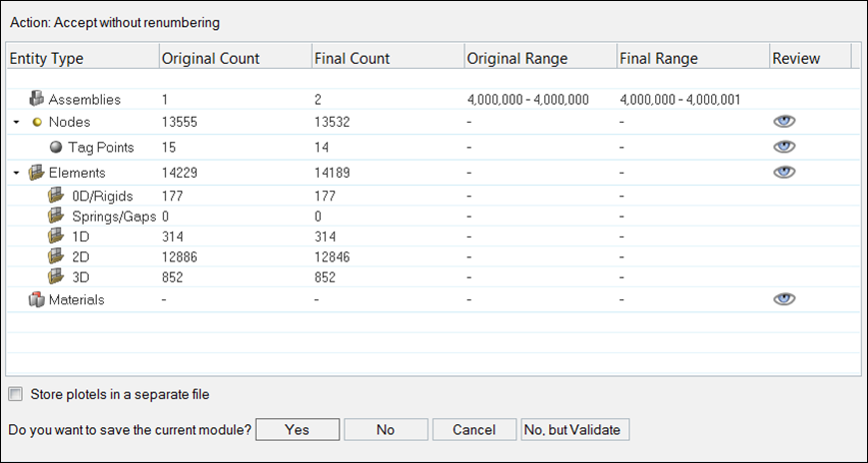868x463 pixels.
Task: Click the gray Tag Points sphere icon
Action: click(x=56, y=147)
